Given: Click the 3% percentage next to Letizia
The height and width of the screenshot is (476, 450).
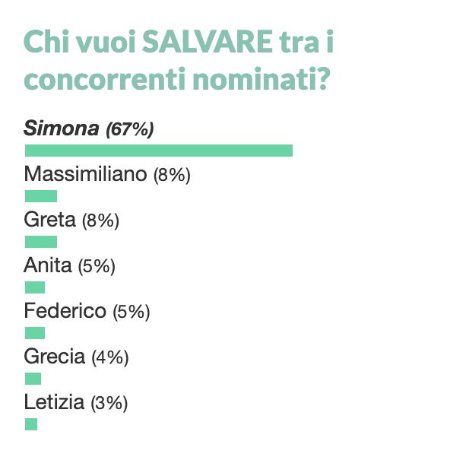Looking at the screenshot, I should [x=109, y=403].
